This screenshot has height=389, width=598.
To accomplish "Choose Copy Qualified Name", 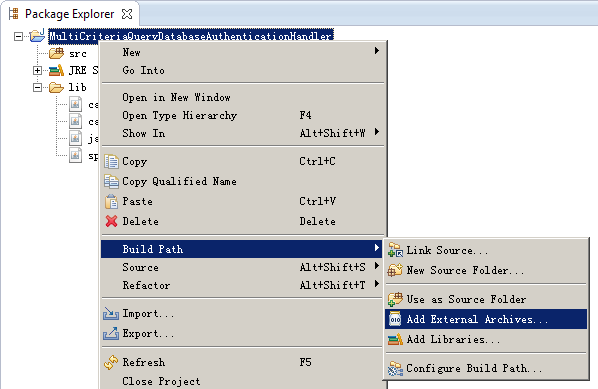I will click(243, 181).
